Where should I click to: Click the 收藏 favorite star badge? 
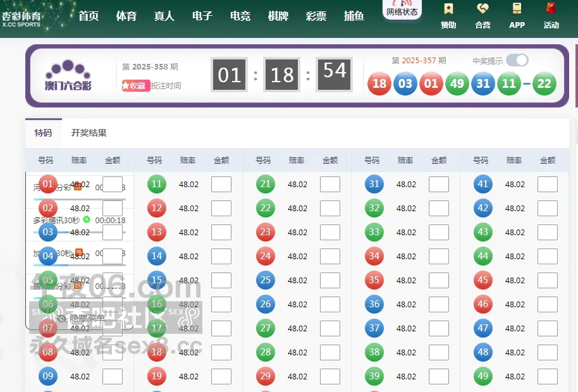[135, 86]
